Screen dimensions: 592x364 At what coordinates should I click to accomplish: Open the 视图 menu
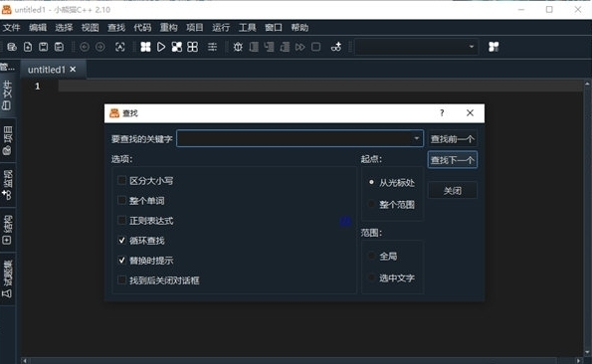(90, 28)
